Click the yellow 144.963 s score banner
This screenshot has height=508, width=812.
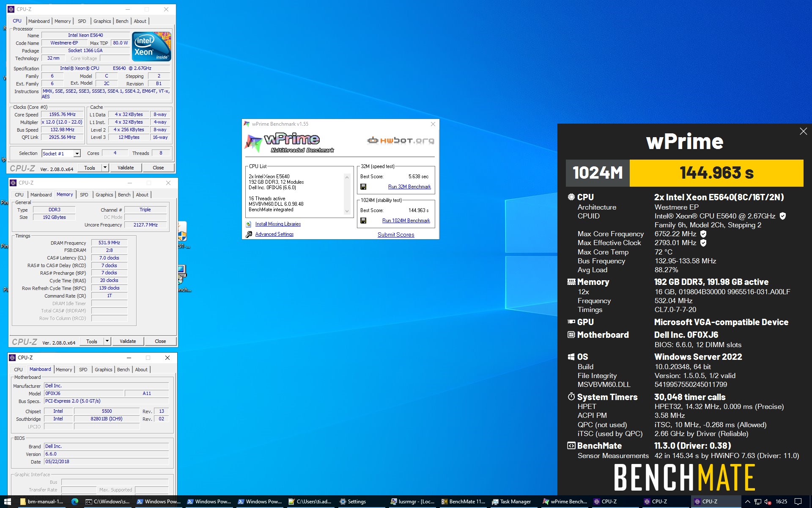coord(716,173)
